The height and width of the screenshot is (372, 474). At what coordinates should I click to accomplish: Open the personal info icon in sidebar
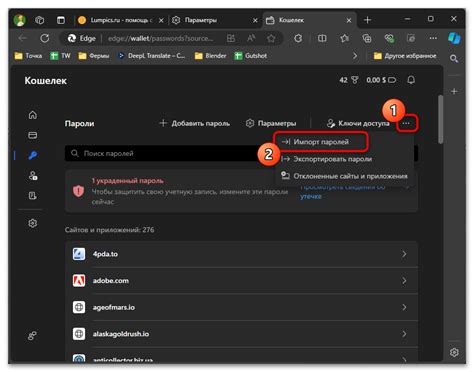[x=33, y=175]
